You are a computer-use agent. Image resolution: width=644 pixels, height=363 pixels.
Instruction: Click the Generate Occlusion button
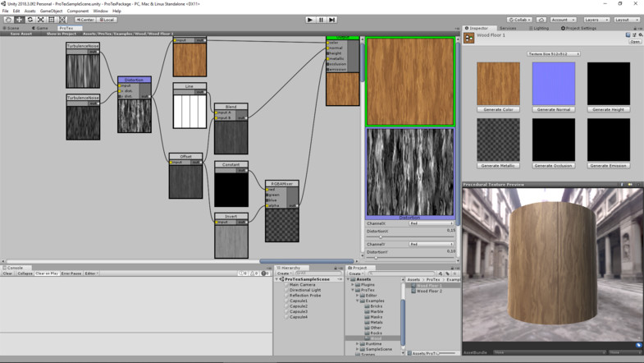pos(553,166)
